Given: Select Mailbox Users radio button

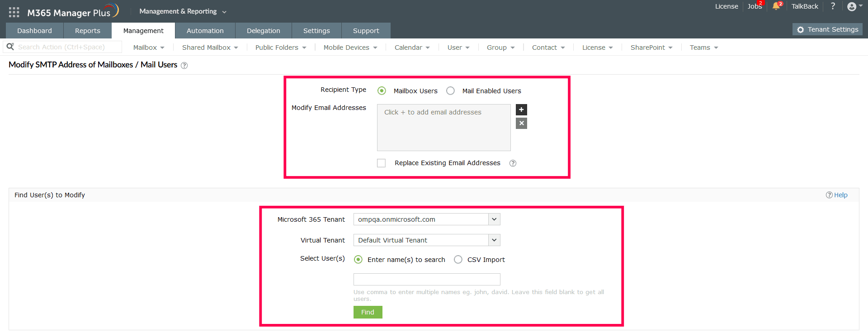Looking at the screenshot, I should (382, 91).
